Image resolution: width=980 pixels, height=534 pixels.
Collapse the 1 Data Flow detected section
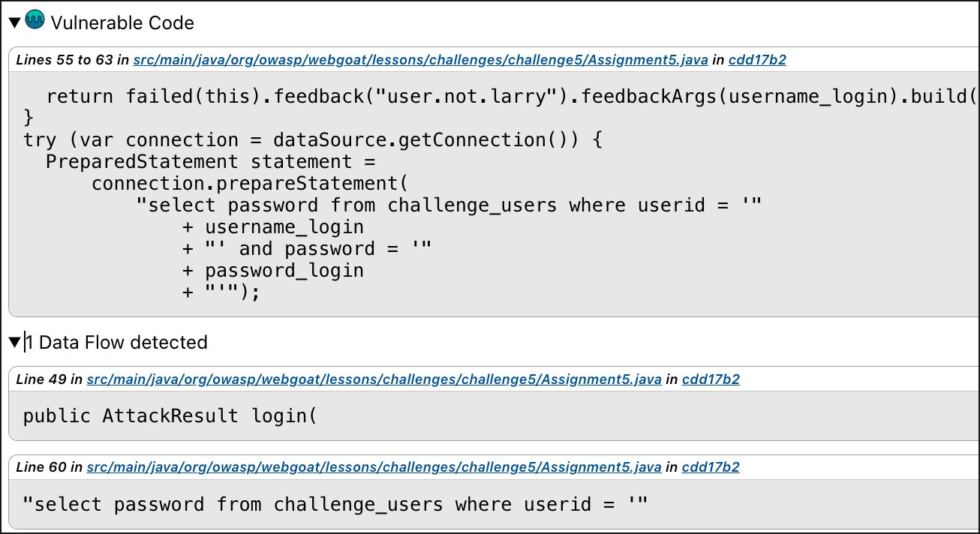coord(14,343)
